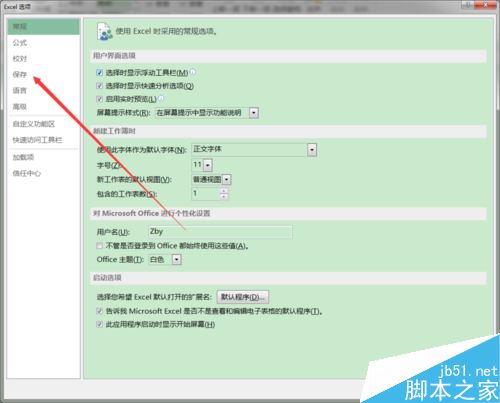Screen dimensions: 500x403
Task: Toggle 选择时显示浮动工具栏 checkbox
Action: 99,72
